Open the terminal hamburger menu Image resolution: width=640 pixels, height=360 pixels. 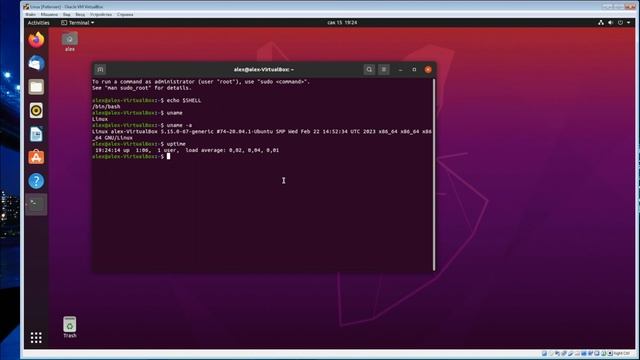(384, 69)
